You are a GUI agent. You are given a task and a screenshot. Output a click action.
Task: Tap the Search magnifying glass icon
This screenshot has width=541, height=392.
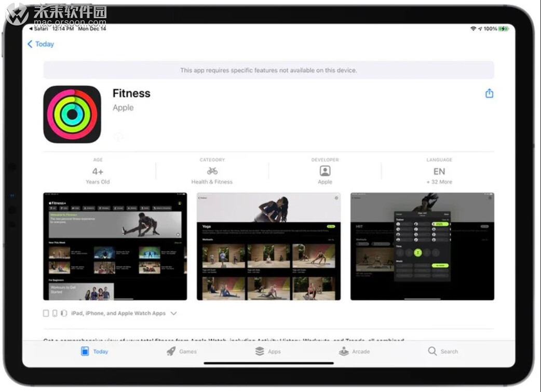tap(432, 352)
